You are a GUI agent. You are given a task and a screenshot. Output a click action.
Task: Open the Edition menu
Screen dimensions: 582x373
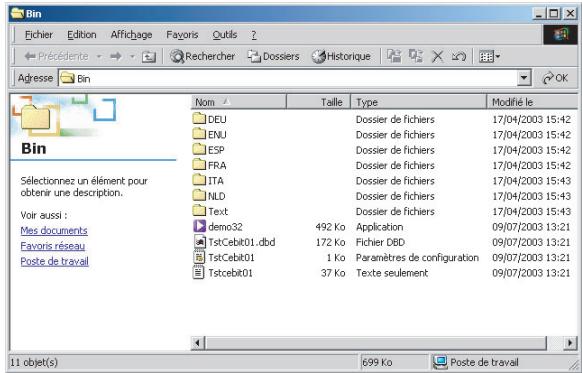coord(82,35)
